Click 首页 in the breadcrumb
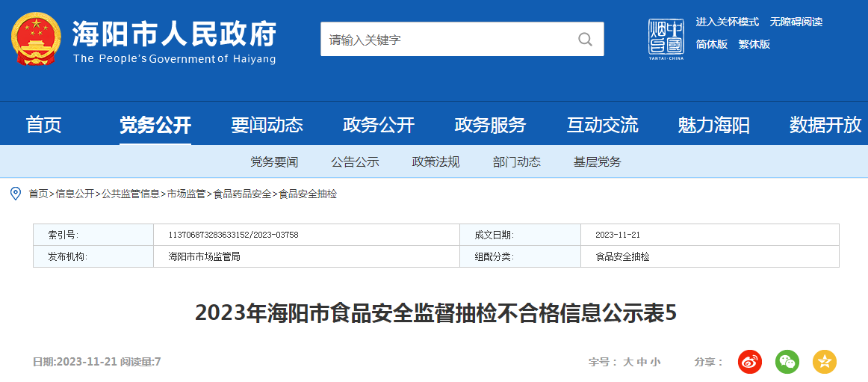The image size is (868, 382). click(38, 194)
